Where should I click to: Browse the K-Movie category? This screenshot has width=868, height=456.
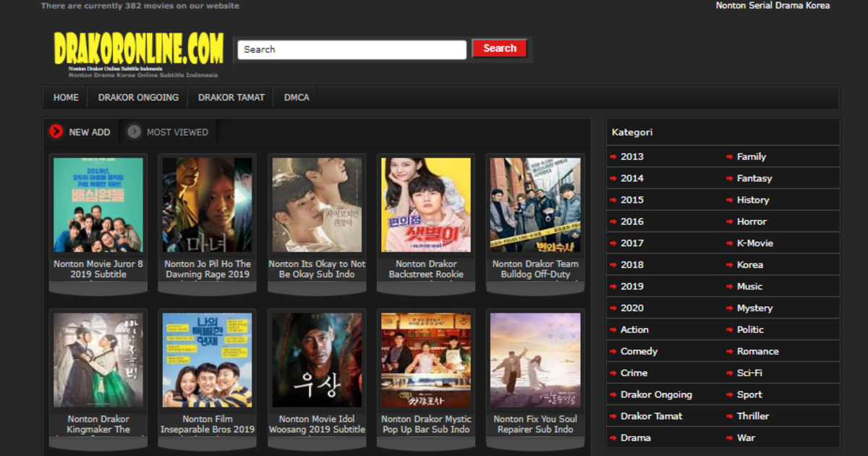[755, 243]
